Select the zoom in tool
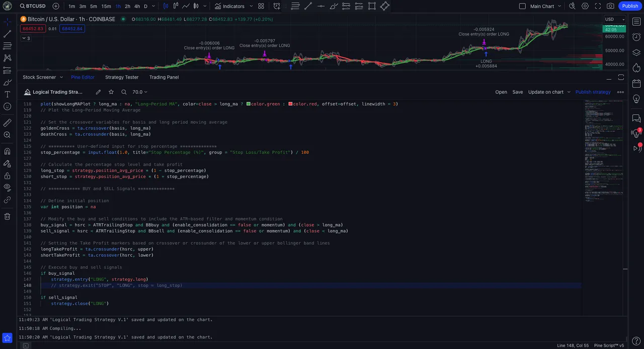Viewport: 644px width, 349px height. point(7,135)
